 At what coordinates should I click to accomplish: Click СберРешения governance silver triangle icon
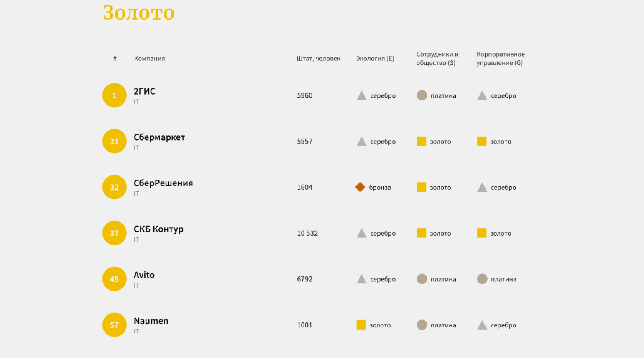coord(482,187)
